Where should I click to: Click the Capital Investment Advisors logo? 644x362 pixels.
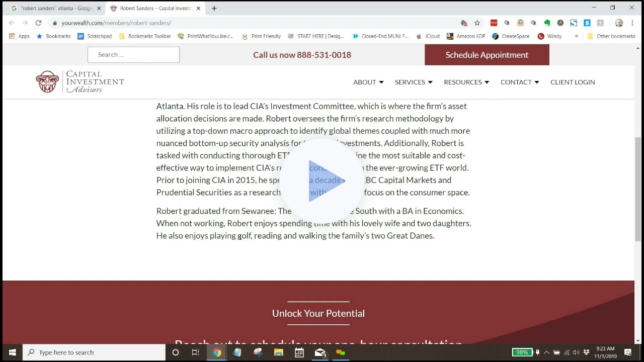coord(79,82)
